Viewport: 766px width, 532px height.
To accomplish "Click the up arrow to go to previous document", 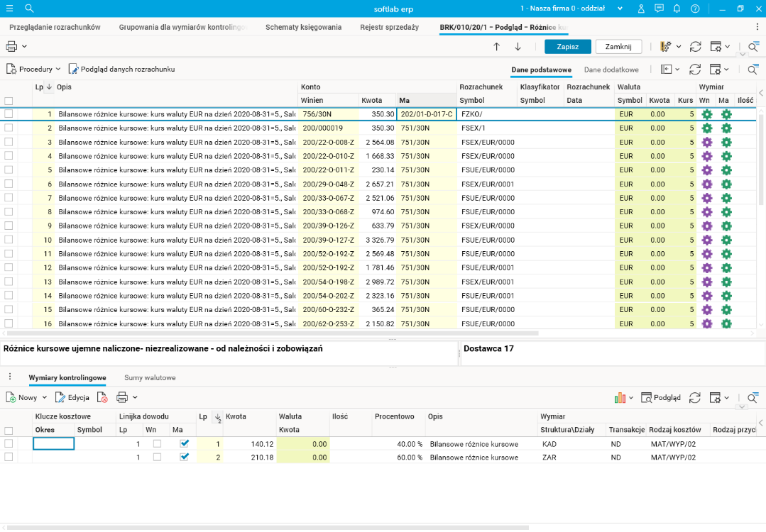I will coord(496,46).
